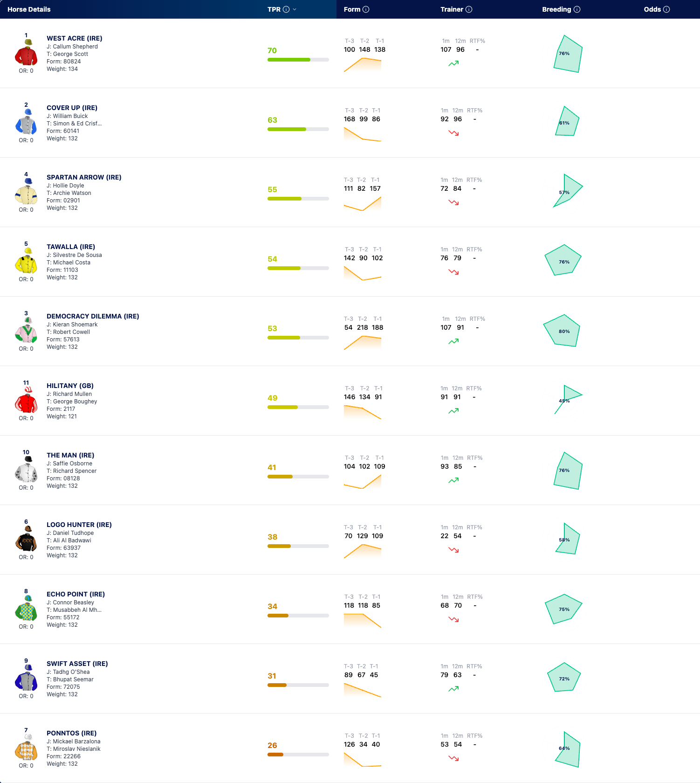Viewport: 700px width, 783px height.
Task: Click the Trainer info icon
Action: pos(469,9)
